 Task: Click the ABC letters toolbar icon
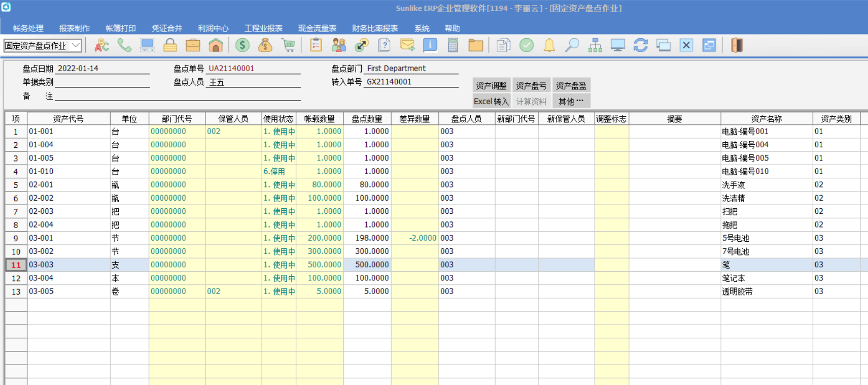pos(101,45)
